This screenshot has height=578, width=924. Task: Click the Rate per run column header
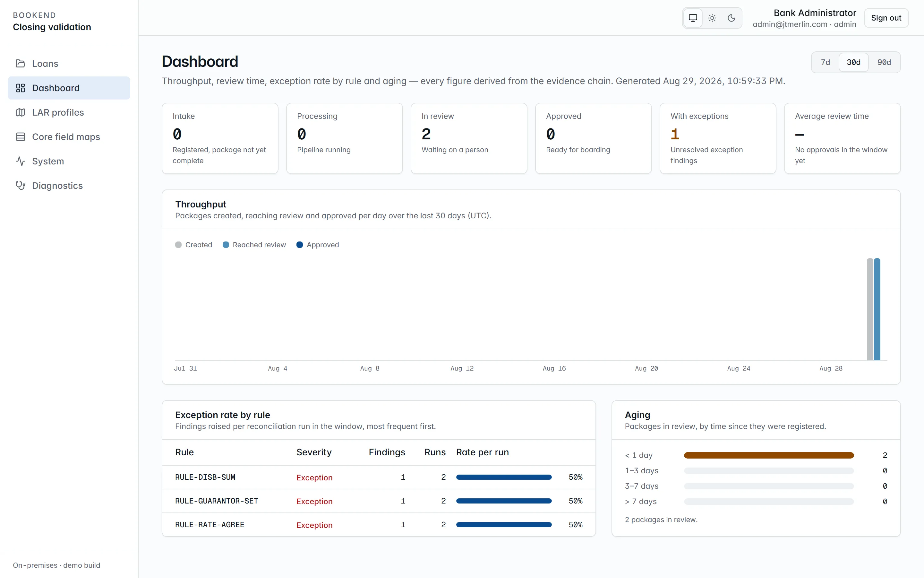[482, 452]
